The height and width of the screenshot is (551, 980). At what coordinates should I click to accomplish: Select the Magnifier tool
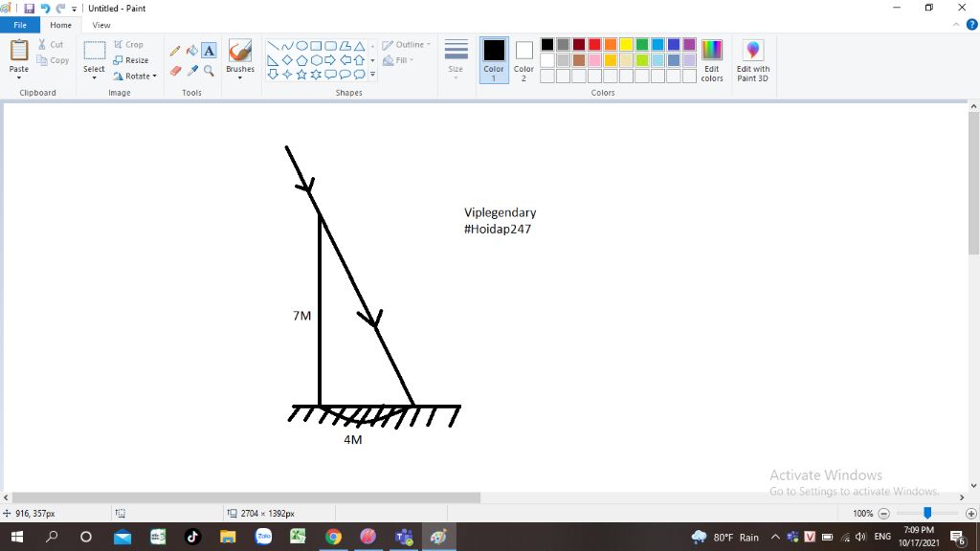[209, 71]
